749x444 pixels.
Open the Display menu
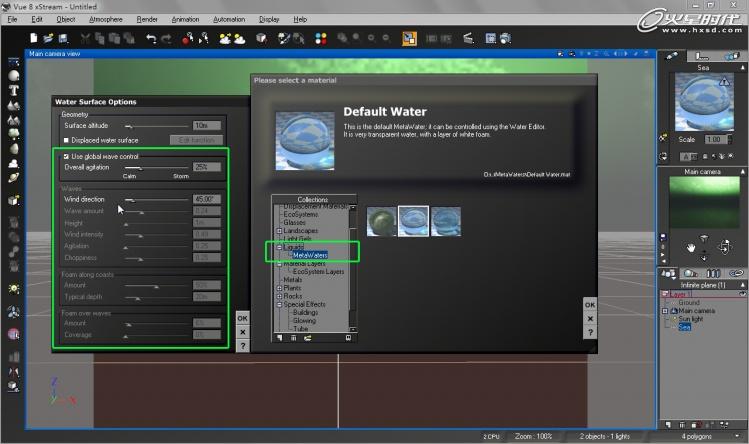[x=269, y=19]
